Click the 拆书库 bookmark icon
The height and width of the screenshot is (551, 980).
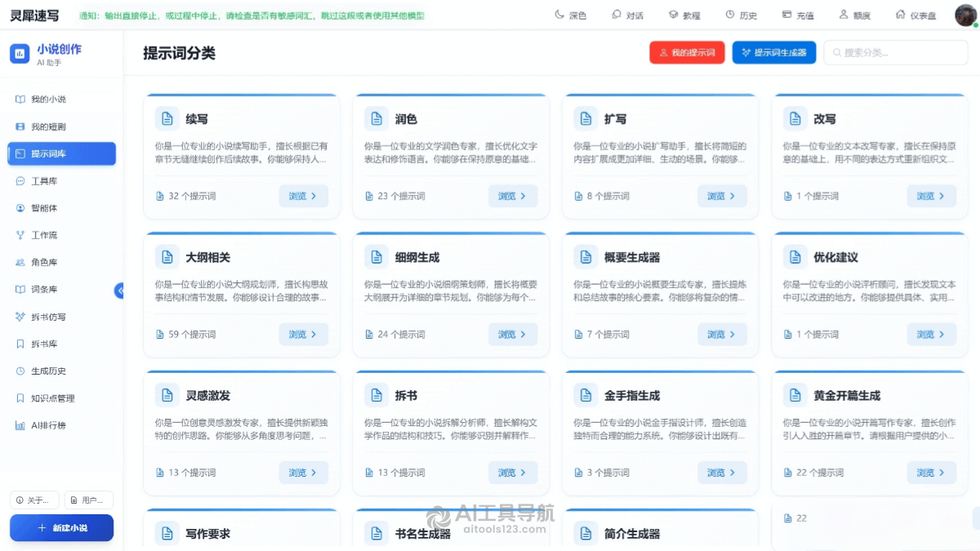(x=20, y=344)
